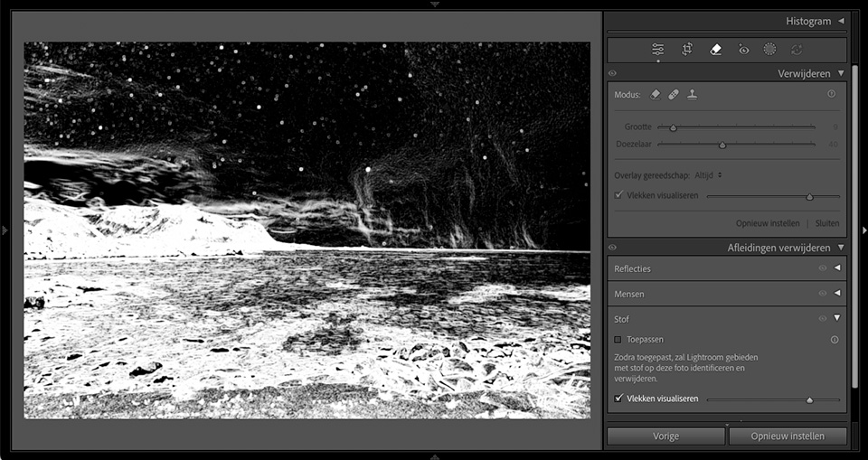Image resolution: width=868 pixels, height=460 pixels.
Task: Choose the Clone stamp mode icon
Action: click(692, 94)
